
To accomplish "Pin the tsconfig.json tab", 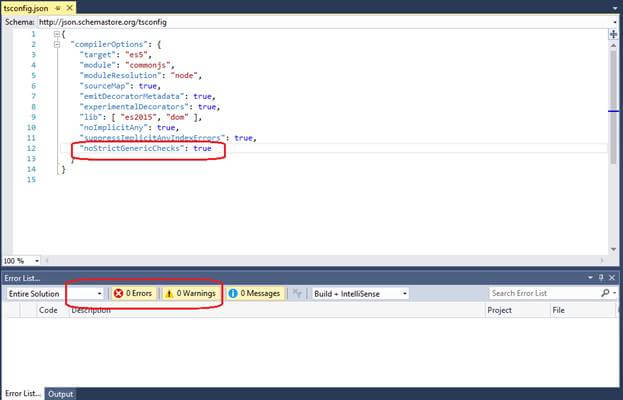I will click(x=58, y=8).
